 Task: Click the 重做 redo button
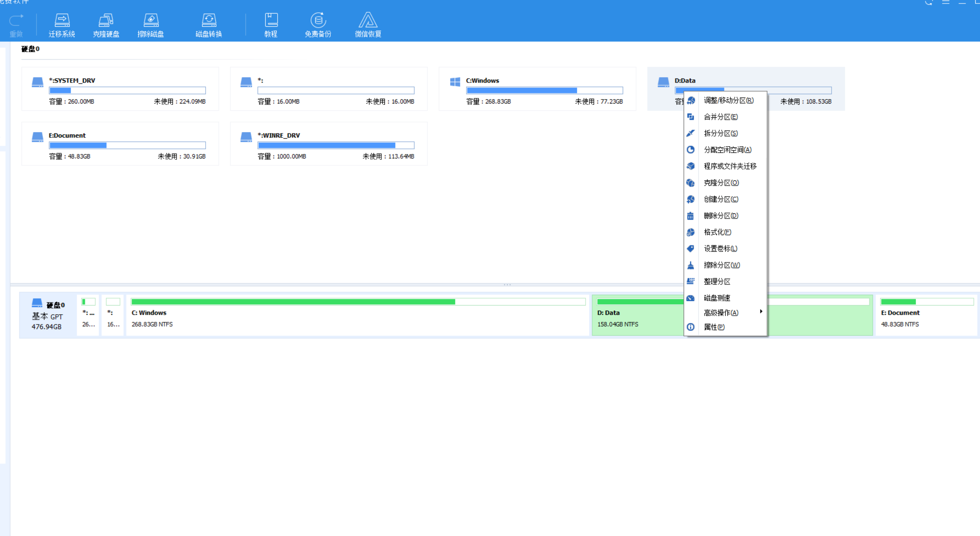click(16, 25)
